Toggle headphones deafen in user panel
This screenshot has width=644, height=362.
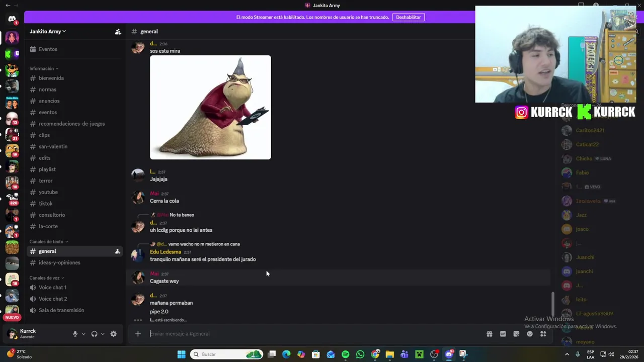(94, 334)
